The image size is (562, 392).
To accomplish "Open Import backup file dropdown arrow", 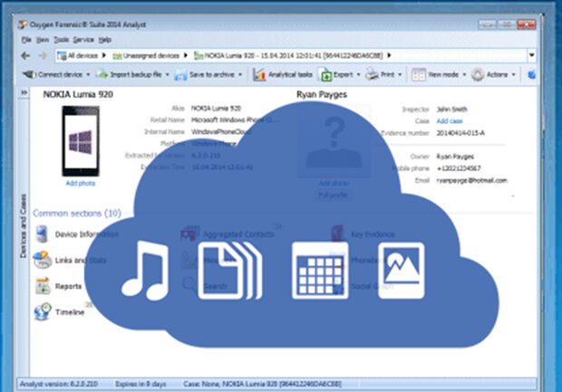I will point(167,75).
